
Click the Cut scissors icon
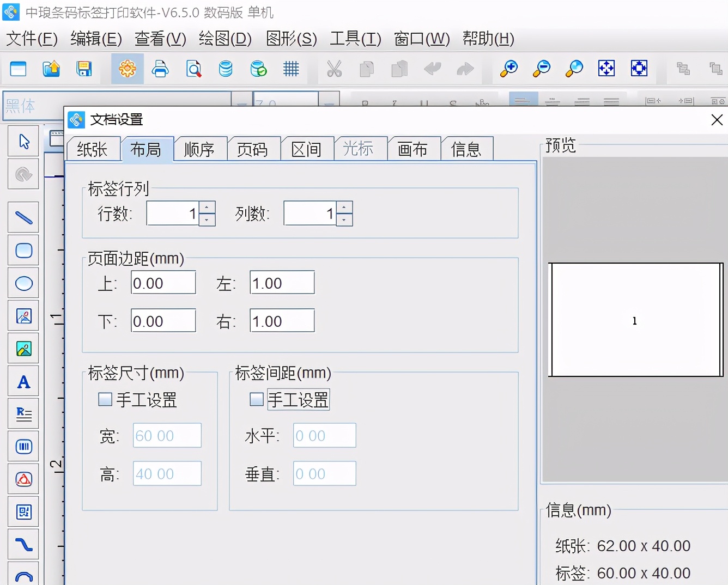tap(334, 69)
